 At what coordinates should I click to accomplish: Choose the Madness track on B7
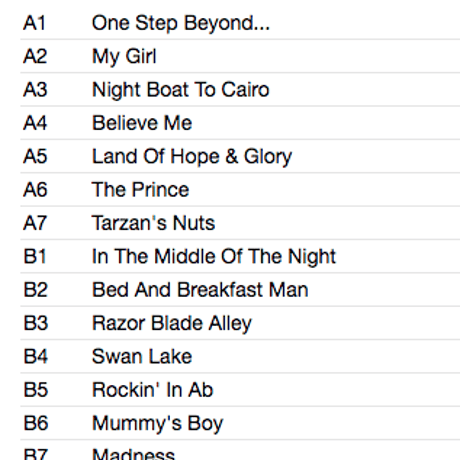[x=133, y=454]
